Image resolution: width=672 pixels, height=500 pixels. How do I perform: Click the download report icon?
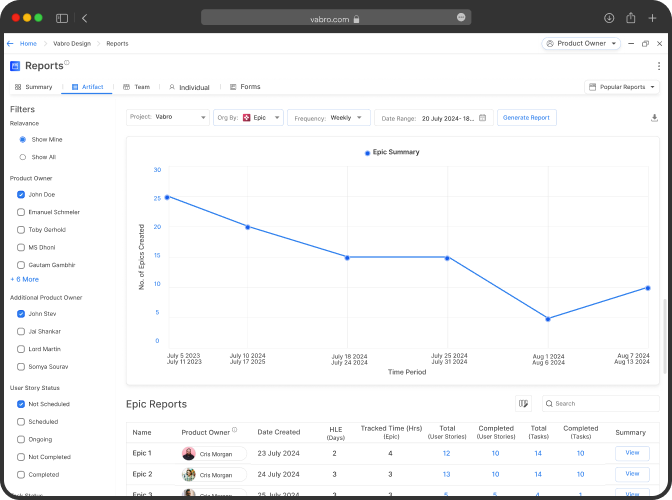pos(654,118)
